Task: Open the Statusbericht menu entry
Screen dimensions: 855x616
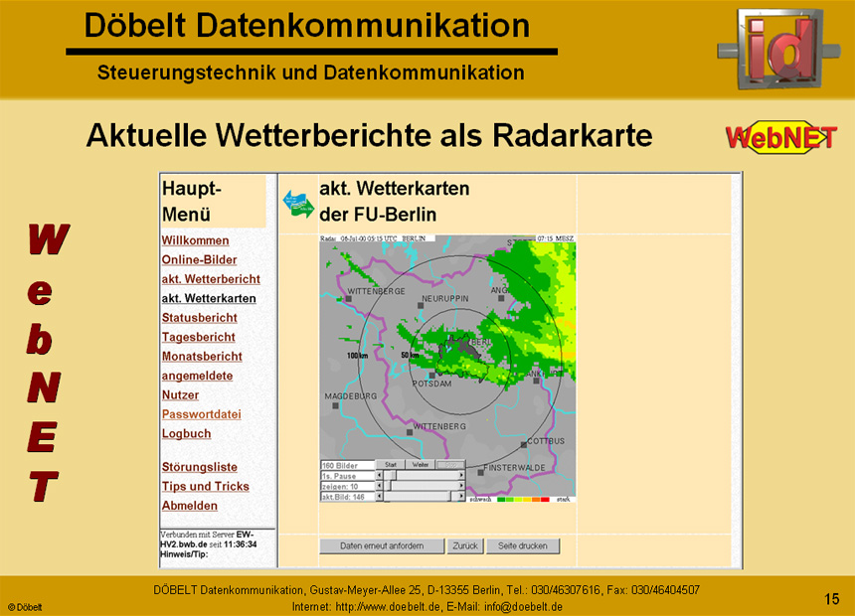Action: [199, 318]
